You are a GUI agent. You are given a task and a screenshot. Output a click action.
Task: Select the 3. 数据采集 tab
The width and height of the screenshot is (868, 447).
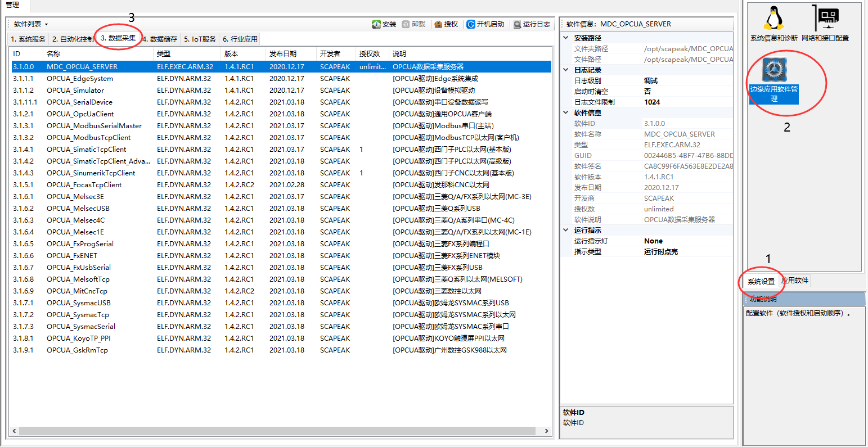coord(118,38)
